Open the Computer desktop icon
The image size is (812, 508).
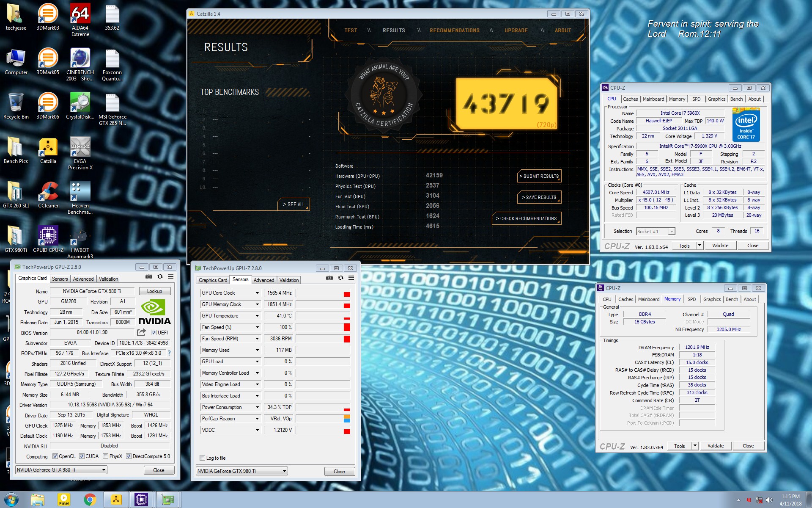pos(16,61)
